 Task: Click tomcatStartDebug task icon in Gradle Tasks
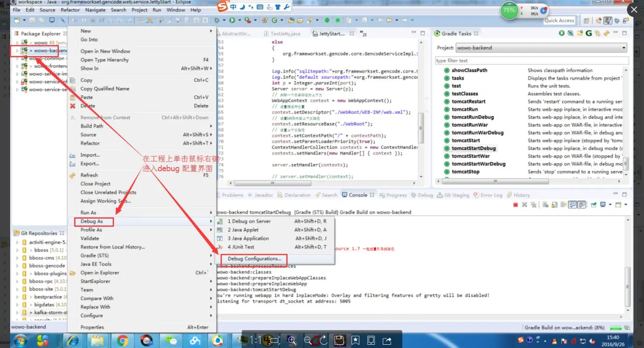(x=447, y=148)
